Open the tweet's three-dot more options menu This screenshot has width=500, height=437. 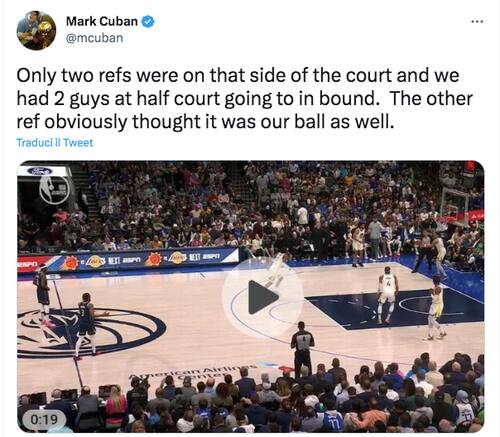pyautogui.click(x=477, y=22)
